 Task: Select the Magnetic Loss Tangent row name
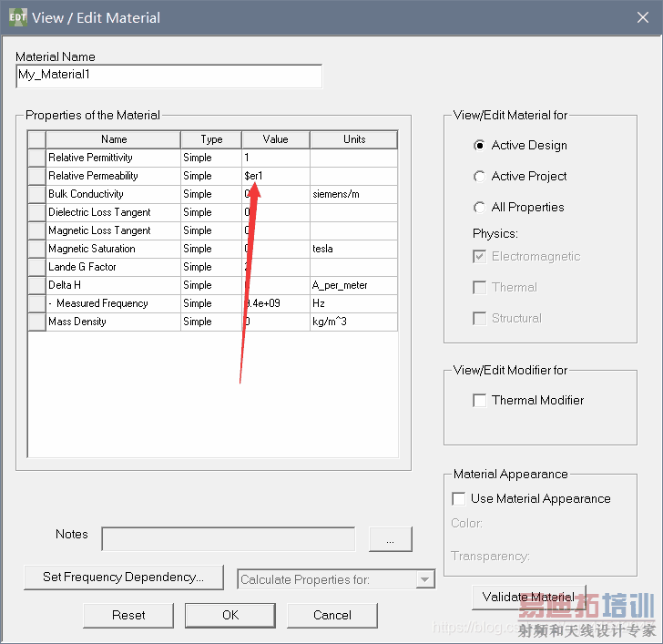pos(113,230)
